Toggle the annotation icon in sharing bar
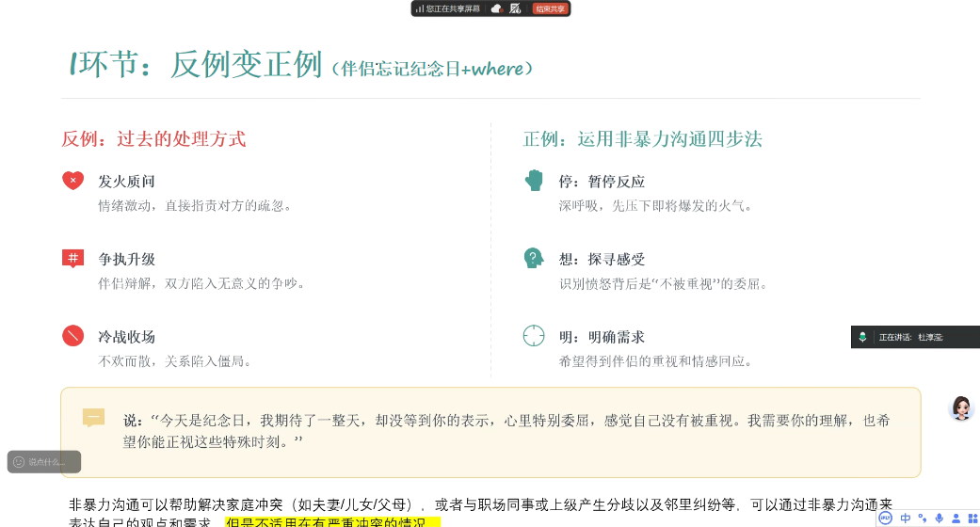 515,8
